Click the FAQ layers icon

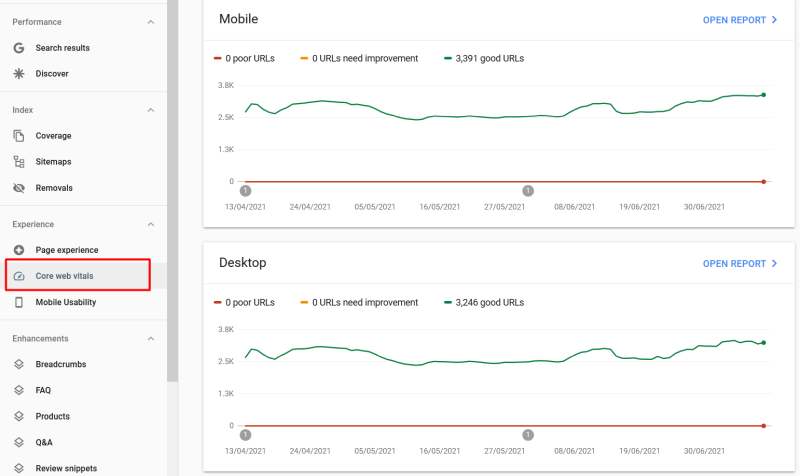coord(19,390)
